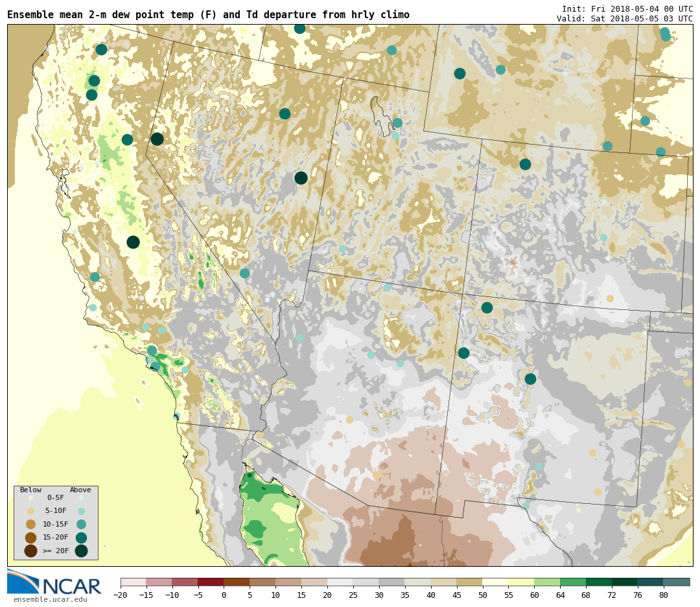
Task: Pick the -5 to 0 dark red colorbar swatch
Action: pos(211,582)
